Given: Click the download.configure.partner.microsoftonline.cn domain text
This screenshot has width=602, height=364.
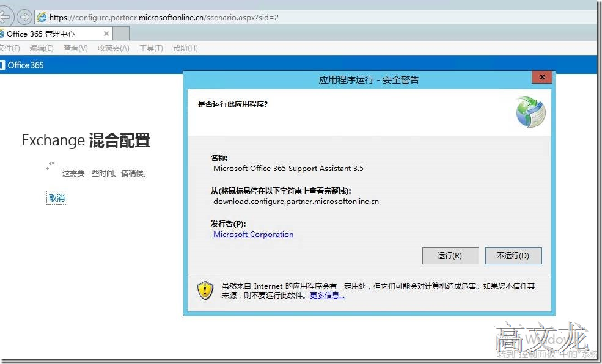Looking at the screenshot, I should pos(296,202).
